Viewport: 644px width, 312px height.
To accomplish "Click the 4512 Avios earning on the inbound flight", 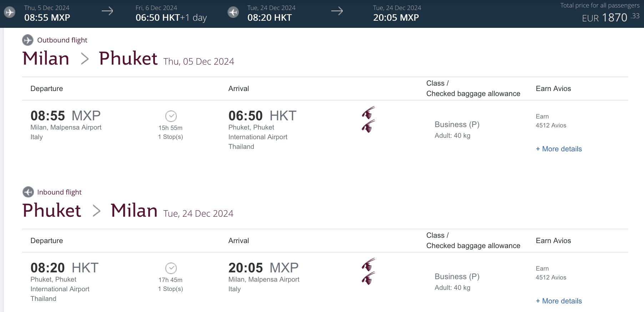I will pyautogui.click(x=551, y=277).
